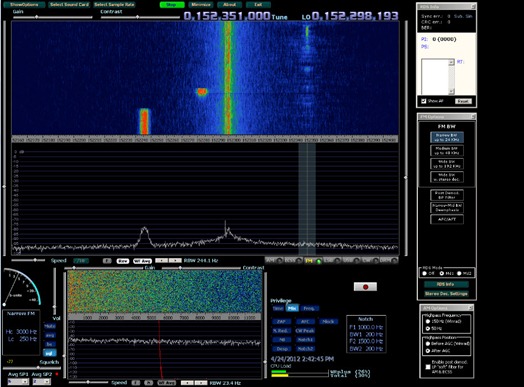This screenshot has height=387, width=524.
Task: Select DRM demodulation mode
Action: point(389,260)
